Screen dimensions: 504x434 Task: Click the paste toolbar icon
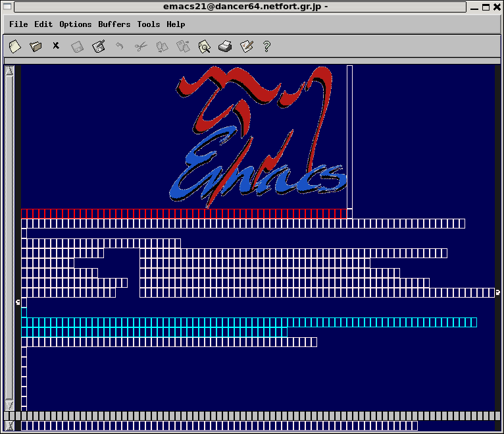coord(183,46)
